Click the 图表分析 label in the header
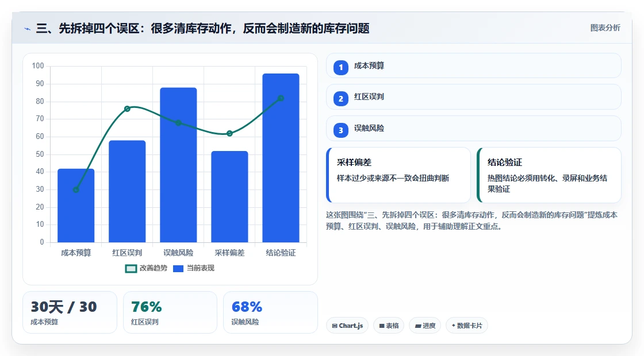The width and height of the screenshot is (644, 356). click(x=605, y=28)
